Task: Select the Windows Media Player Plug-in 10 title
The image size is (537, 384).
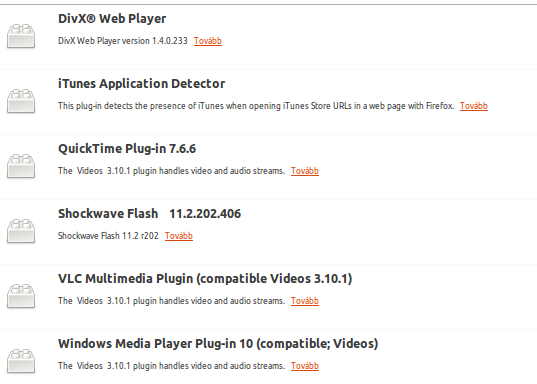Action: (x=218, y=344)
